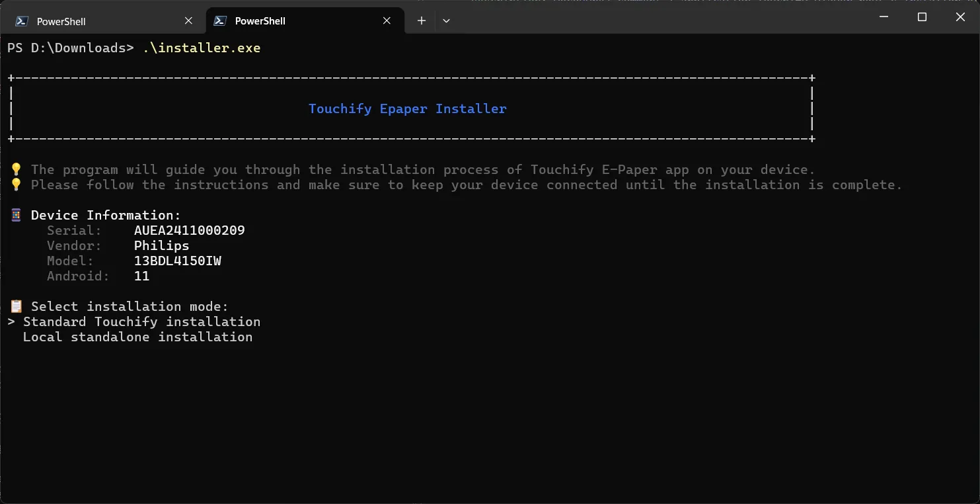Maximize the terminal window

tap(922, 17)
